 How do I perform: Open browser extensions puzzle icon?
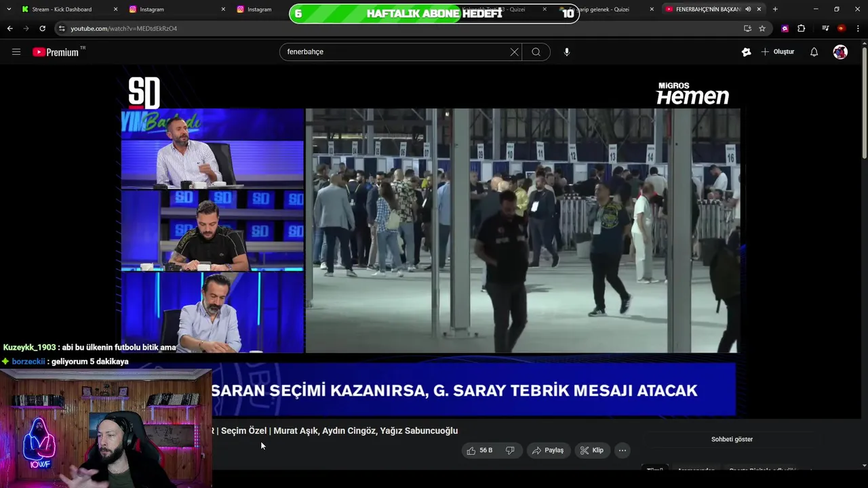802,28
